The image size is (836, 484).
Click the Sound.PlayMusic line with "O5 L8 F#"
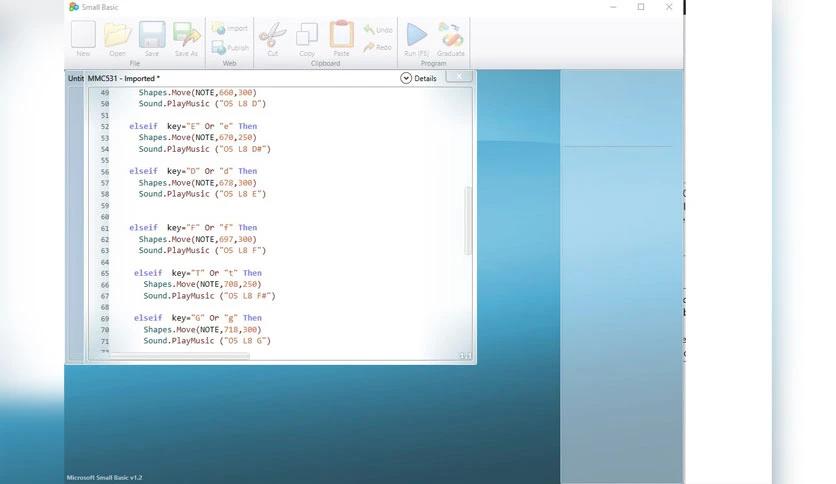208,296
